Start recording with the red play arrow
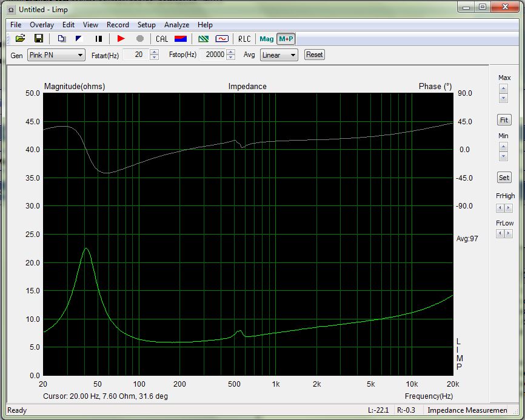 tap(121, 39)
